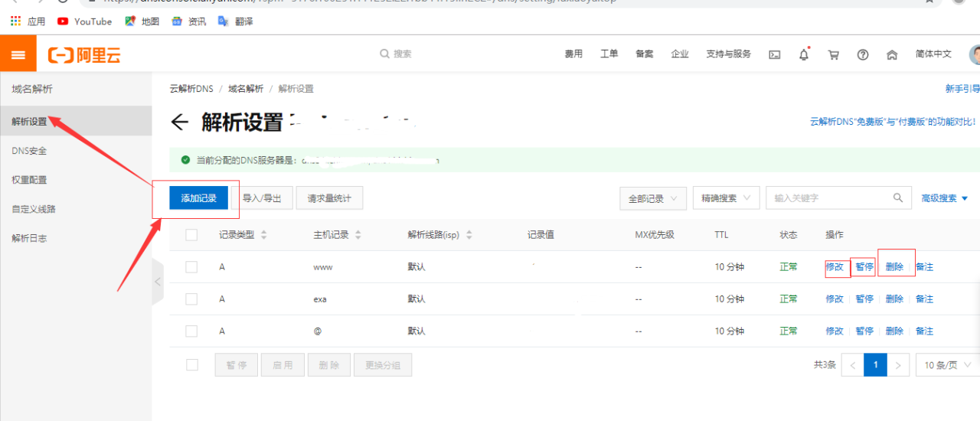This screenshot has width=980, height=421.
Task: Click 新手引导 link at top right
Action: pos(962,89)
